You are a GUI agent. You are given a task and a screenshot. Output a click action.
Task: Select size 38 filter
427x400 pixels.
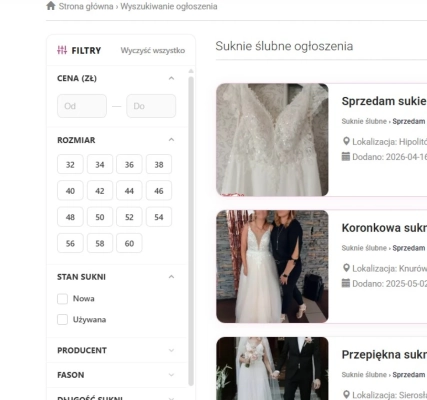(159, 164)
